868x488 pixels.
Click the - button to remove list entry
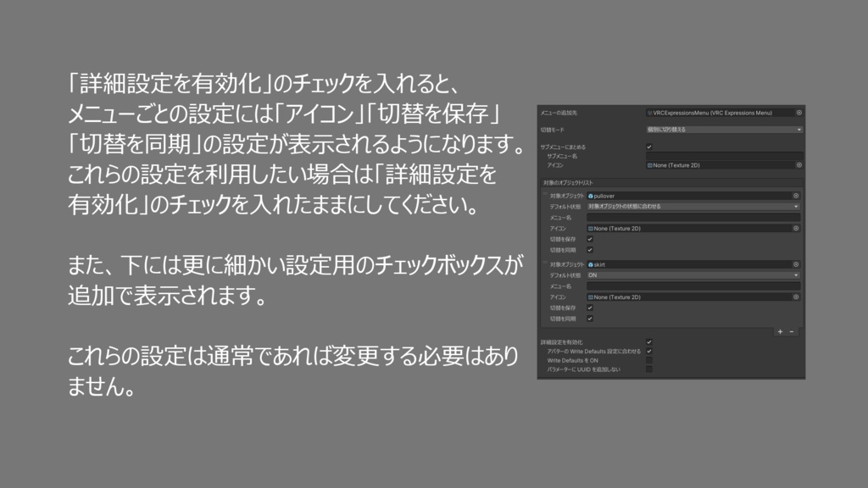(791, 332)
